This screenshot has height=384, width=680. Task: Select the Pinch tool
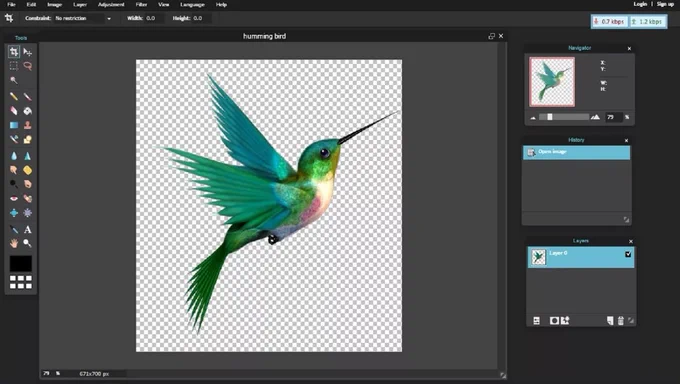click(x=27, y=213)
